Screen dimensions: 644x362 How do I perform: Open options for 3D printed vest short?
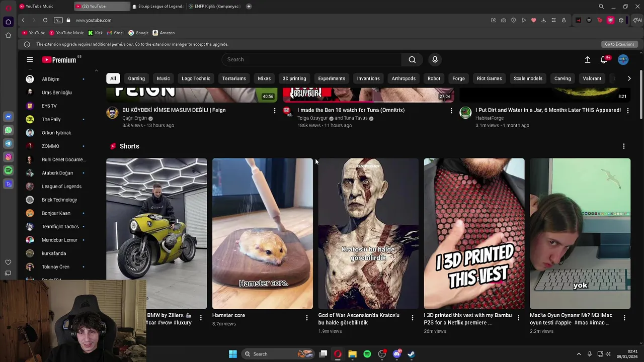518,318
